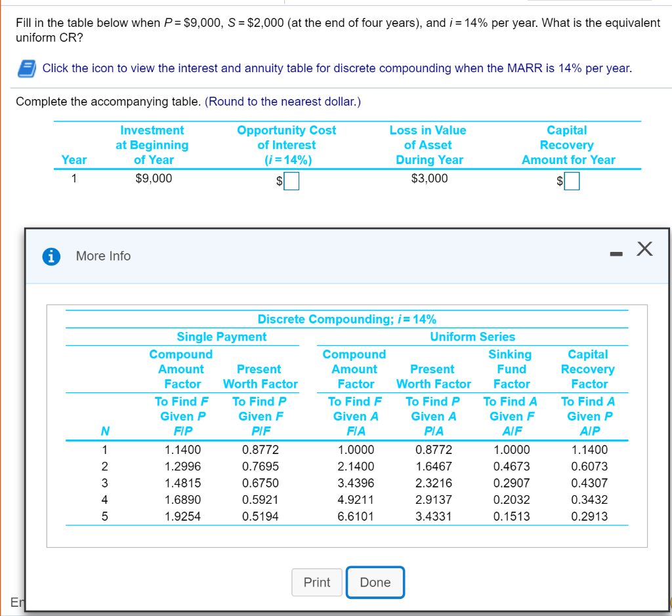
Task: Select the Capital Recovery Factor value 0.3432
Action: pos(588,500)
